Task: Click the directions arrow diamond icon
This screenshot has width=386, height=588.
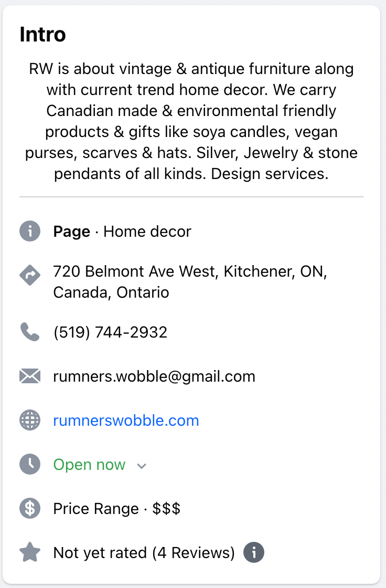Action: pyautogui.click(x=30, y=275)
